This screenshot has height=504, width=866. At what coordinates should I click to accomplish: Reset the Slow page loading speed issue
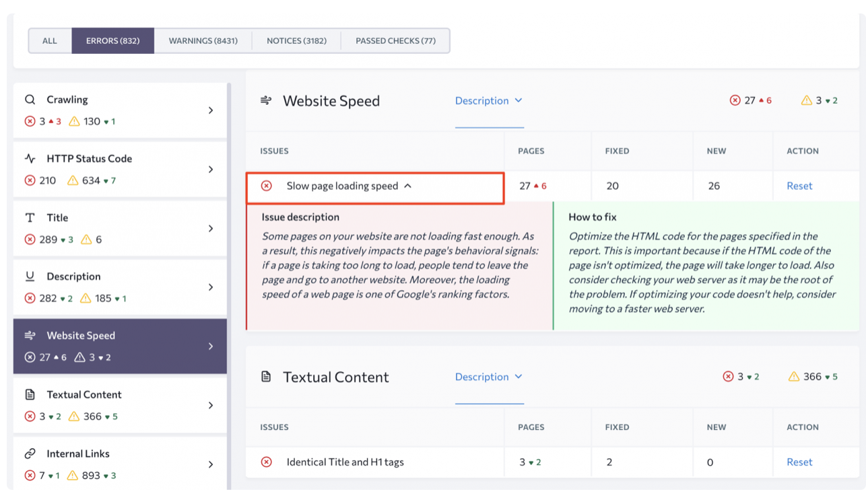799,186
